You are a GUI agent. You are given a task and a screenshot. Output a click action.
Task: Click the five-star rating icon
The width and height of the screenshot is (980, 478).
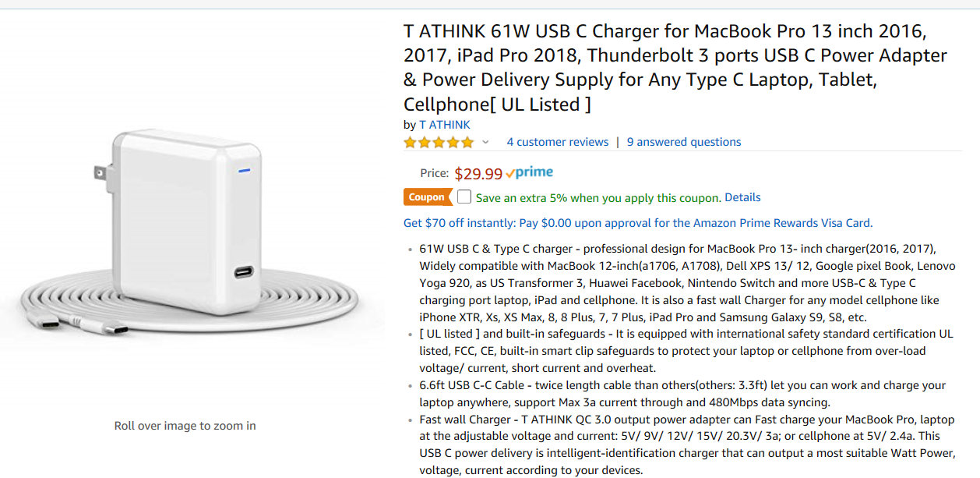[438, 142]
